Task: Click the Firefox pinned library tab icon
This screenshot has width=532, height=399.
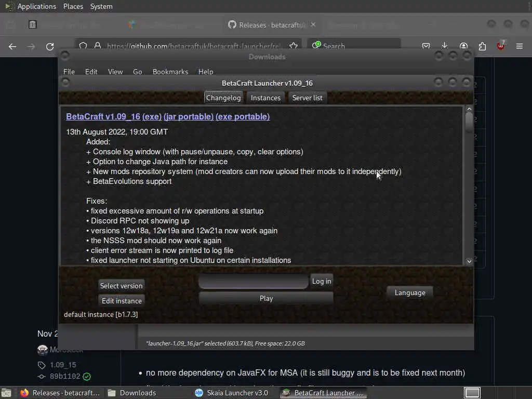Action: coord(33,24)
